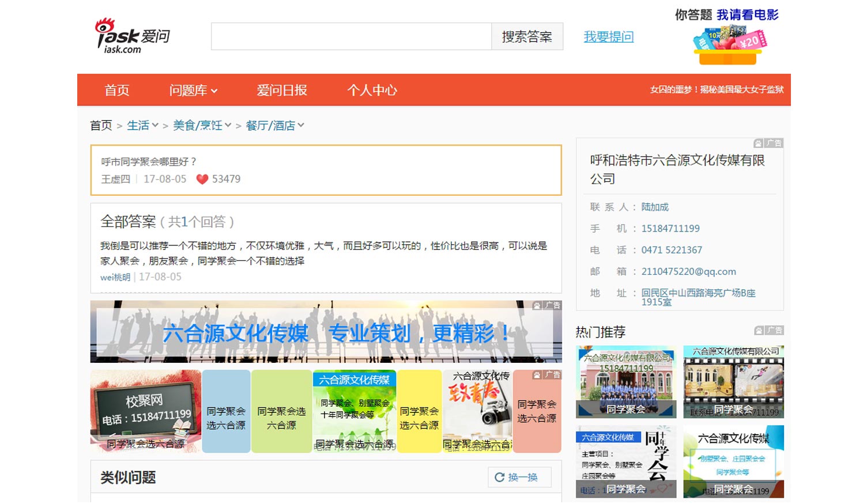This screenshot has height=504, width=867.
Task: Open the 你答题 我请看电影 promo text
Action: pos(726,14)
